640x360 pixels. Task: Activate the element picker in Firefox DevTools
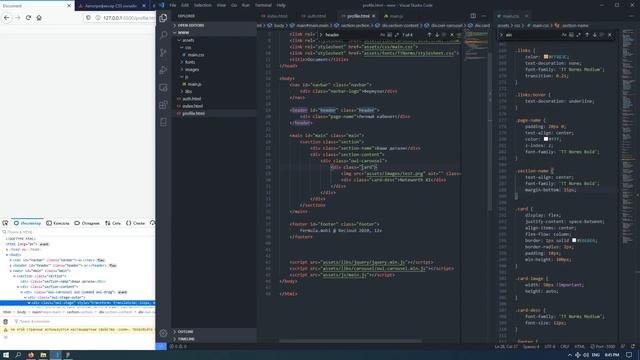[5, 223]
